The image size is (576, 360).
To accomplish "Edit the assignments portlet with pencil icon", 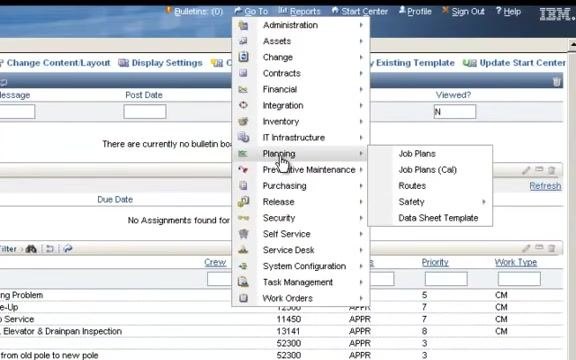I will [526, 170].
